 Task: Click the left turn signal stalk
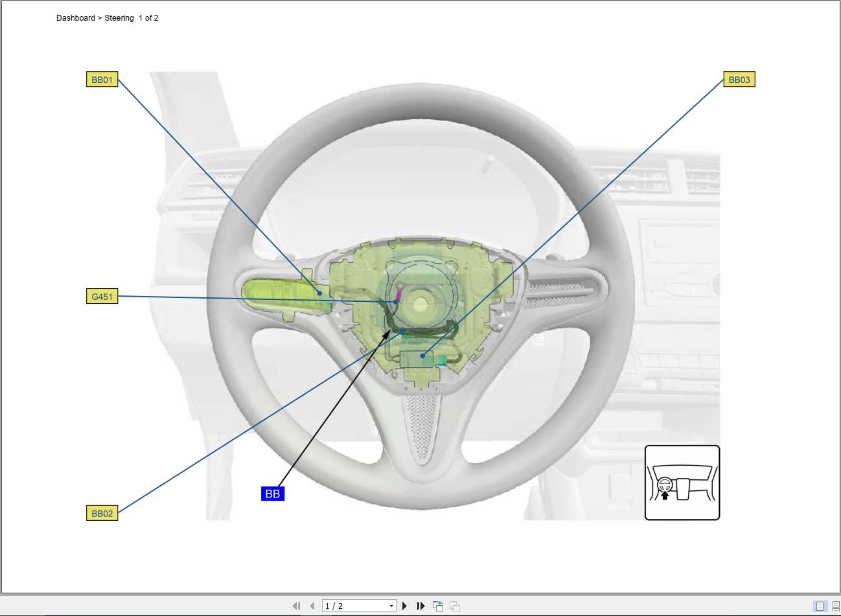279,295
